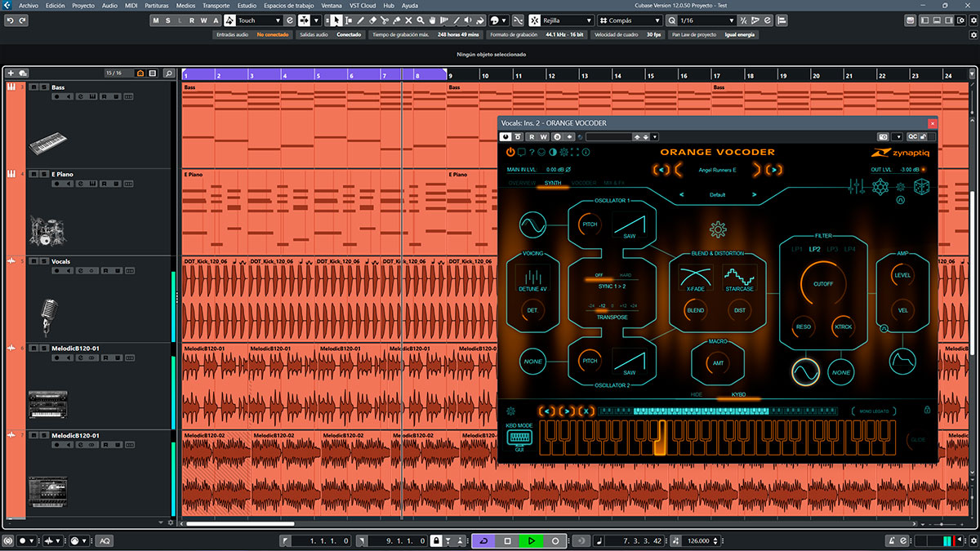Open the plugin preset name dropdown arrow
This screenshot has width=980, height=551.
click(x=655, y=136)
